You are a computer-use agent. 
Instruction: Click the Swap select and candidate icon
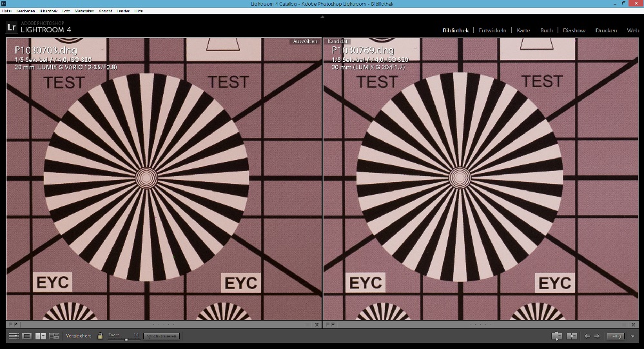tap(557, 336)
